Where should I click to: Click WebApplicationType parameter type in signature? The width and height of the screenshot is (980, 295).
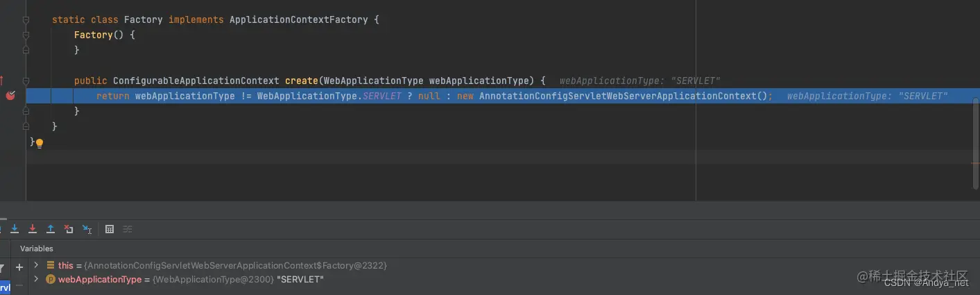374,81
